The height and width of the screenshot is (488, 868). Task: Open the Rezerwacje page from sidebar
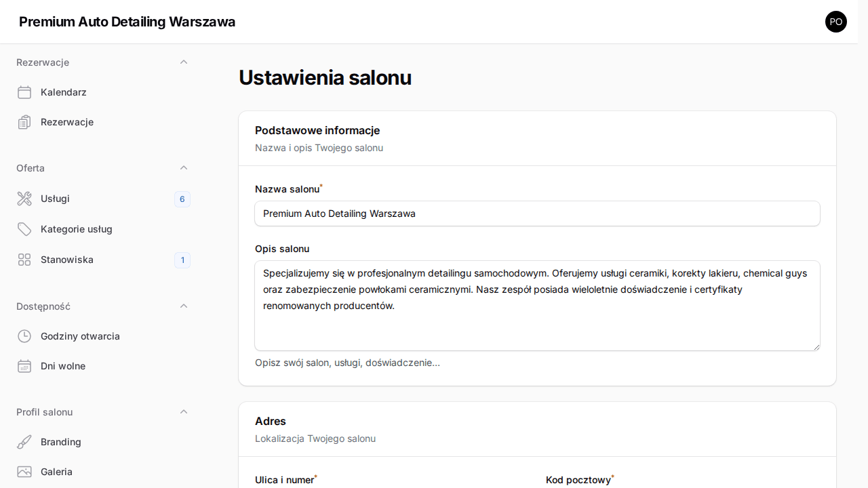66,122
